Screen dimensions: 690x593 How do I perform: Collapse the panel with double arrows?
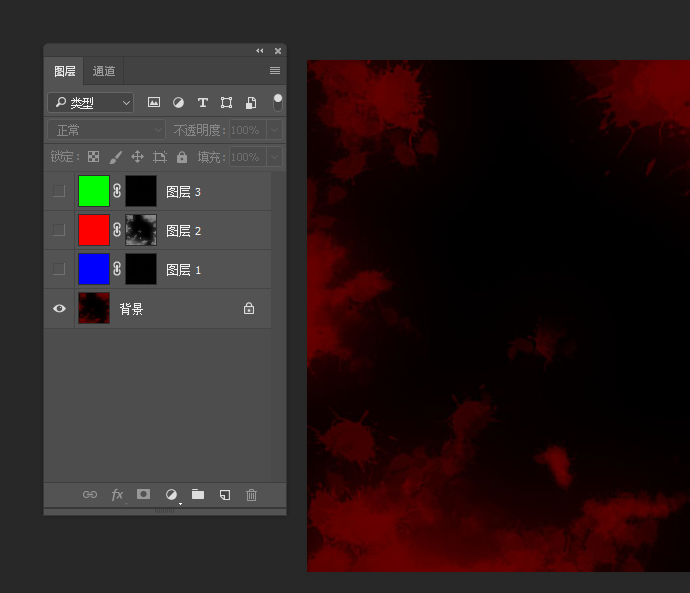tap(260, 50)
